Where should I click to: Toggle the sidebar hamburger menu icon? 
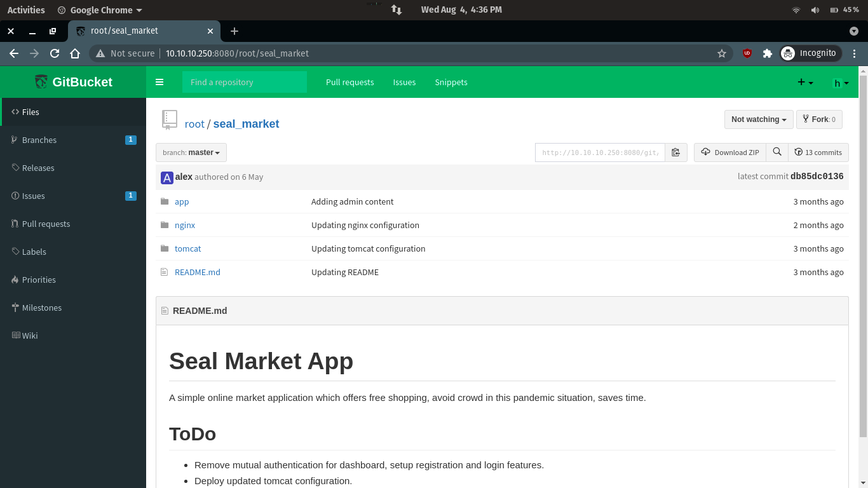pos(159,82)
